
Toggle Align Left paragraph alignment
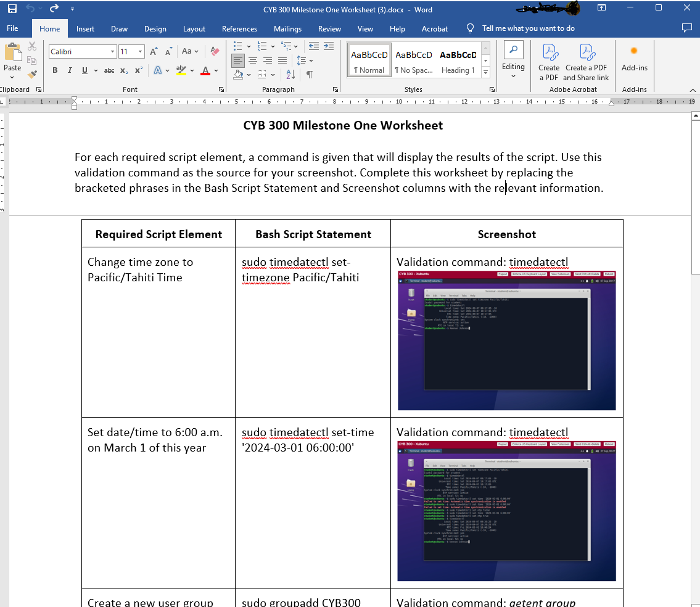click(238, 60)
